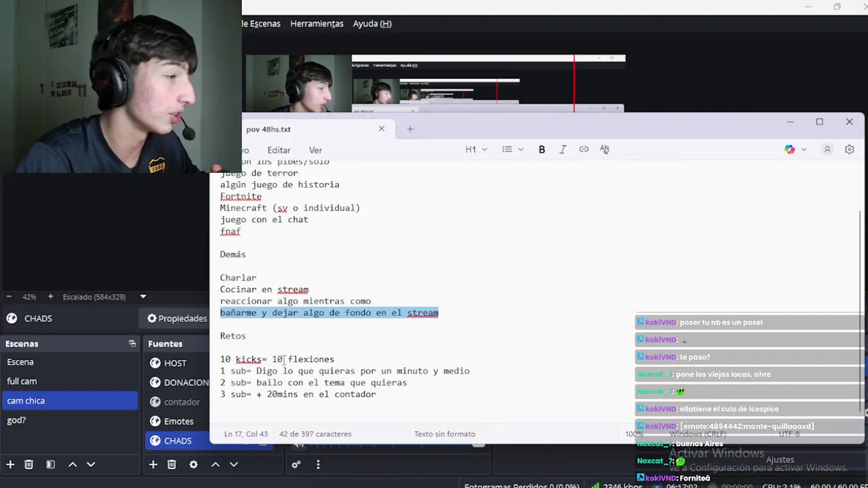Open Notepad settings gear
Image resolution: width=868 pixels, height=488 pixels.
coord(849,150)
